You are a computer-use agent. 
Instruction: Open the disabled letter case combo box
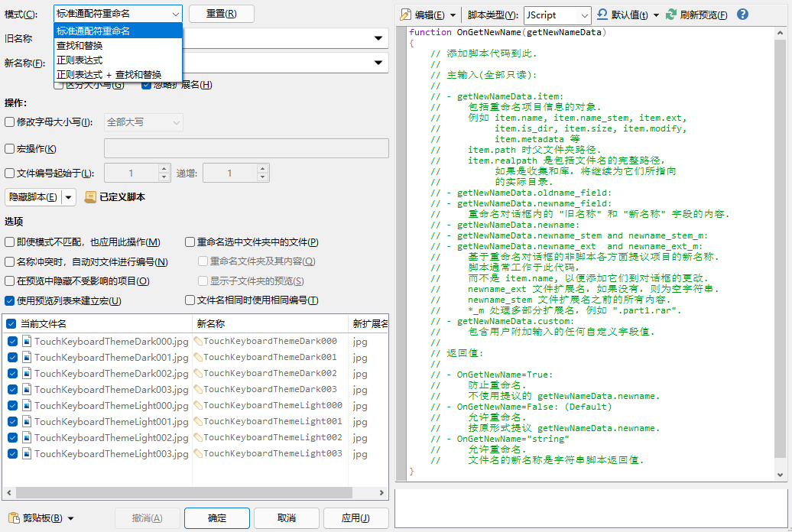[x=144, y=122]
